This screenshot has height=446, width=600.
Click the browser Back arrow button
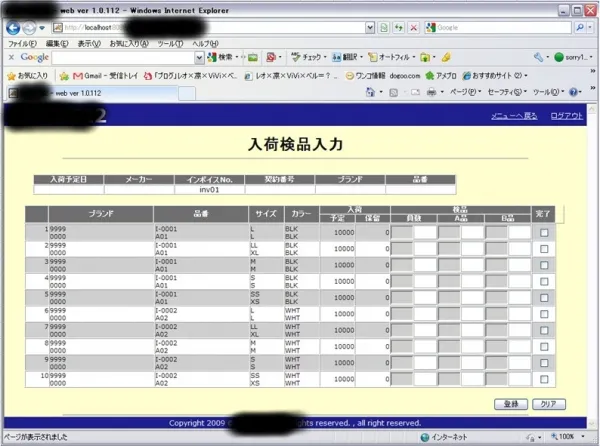point(13,28)
